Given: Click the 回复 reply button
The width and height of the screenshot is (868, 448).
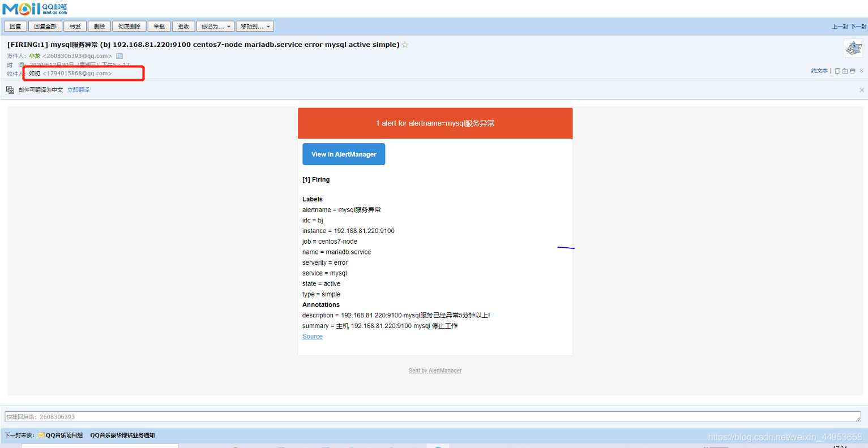Looking at the screenshot, I should tap(15, 27).
